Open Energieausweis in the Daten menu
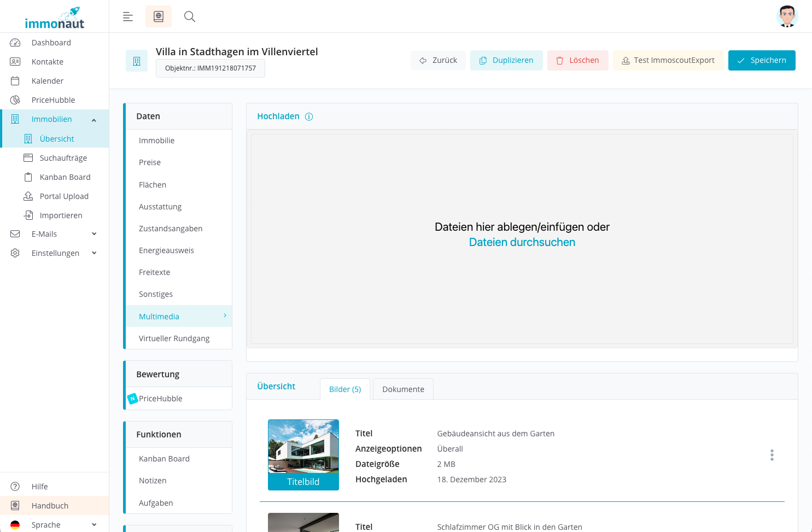This screenshot has height=532, width=812. tap(166, 250)
